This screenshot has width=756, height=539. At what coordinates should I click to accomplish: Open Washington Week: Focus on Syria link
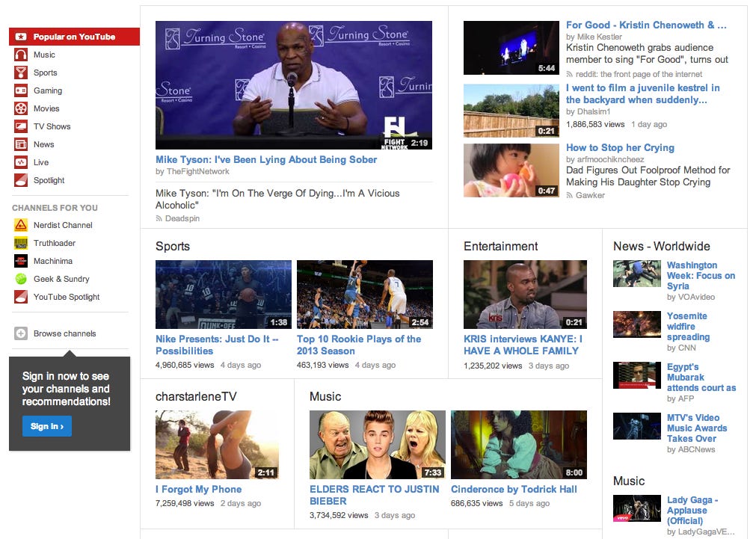(701, 276)
